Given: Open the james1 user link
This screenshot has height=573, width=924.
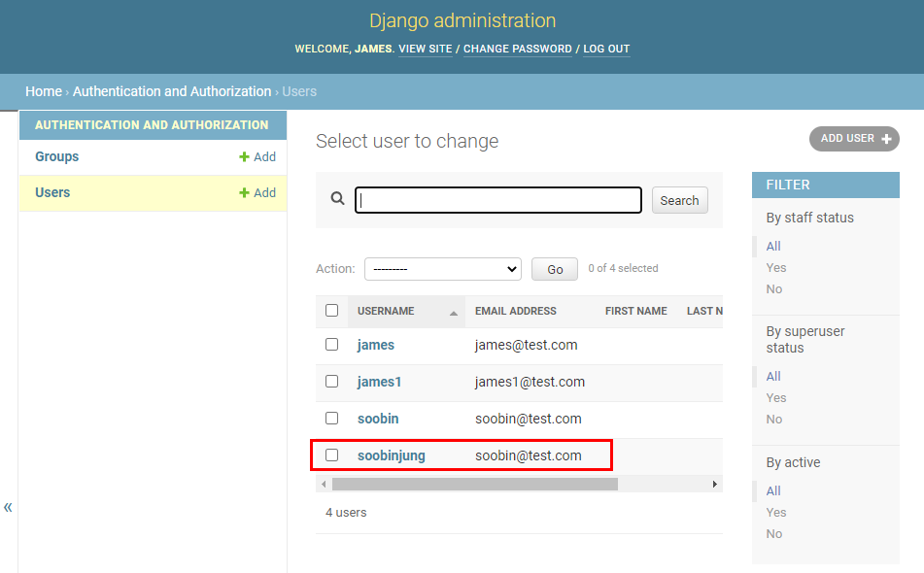Looking at the screenshot, I should coord(379,382).
